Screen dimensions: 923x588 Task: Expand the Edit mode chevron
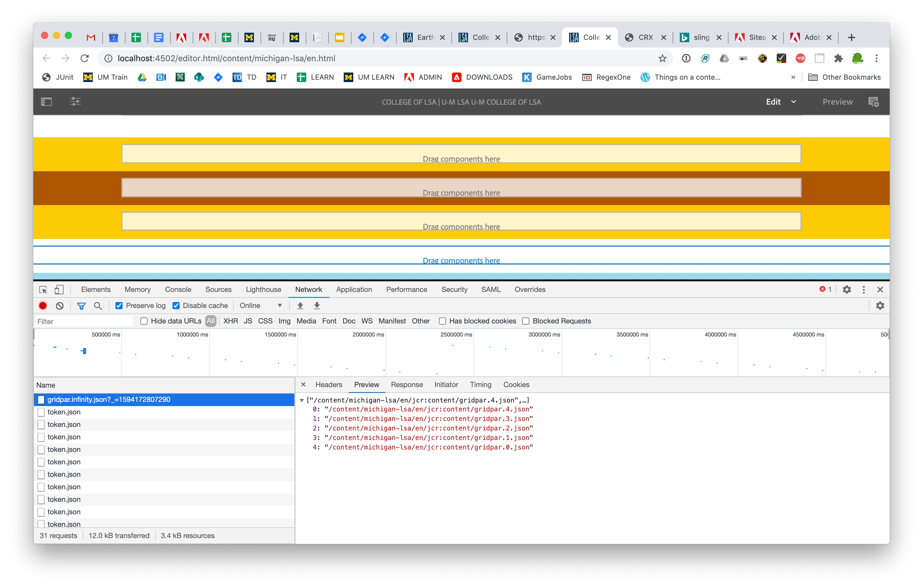793,102
